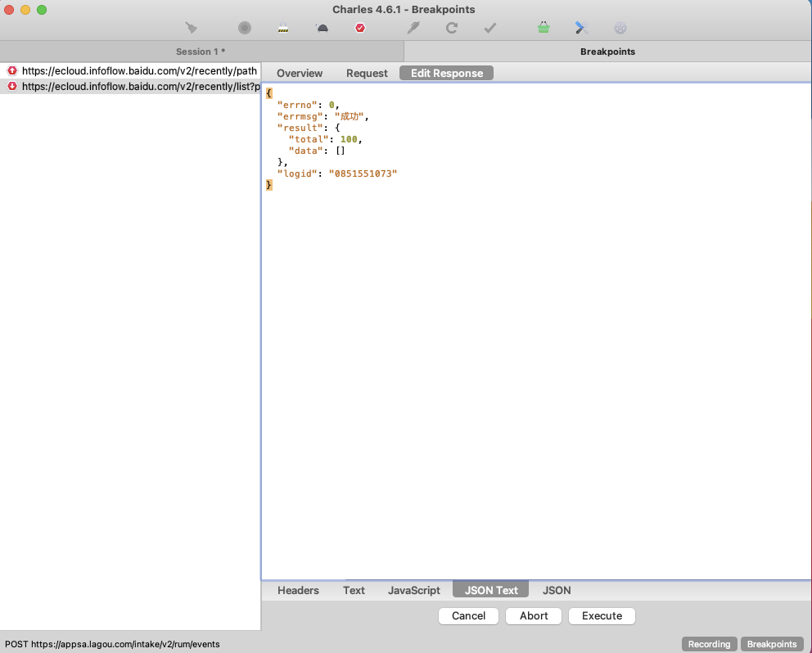Click the Execute button
Image resolution: width=812 pixels, height=653 pixels.
(602, 615)
